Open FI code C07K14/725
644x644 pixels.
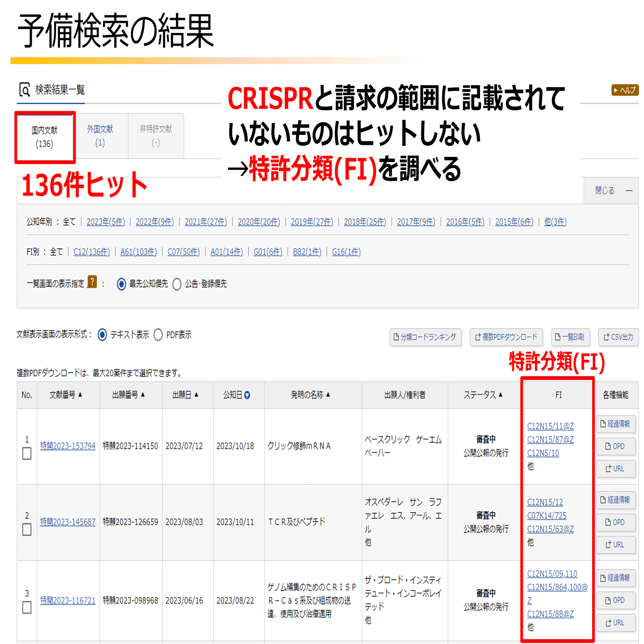click(x=547, y=515)
